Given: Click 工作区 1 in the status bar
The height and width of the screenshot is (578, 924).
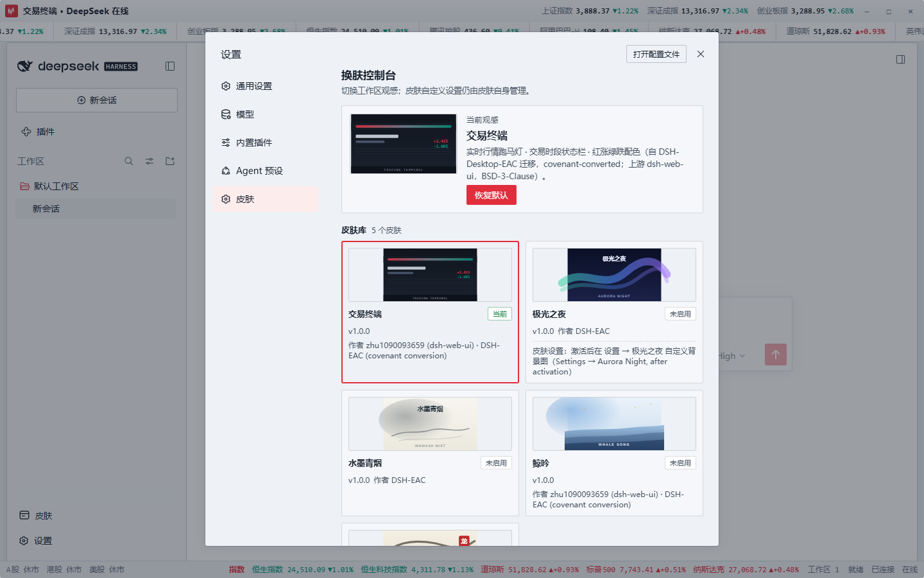Looking at the screenshot, I should click(823, 570).
